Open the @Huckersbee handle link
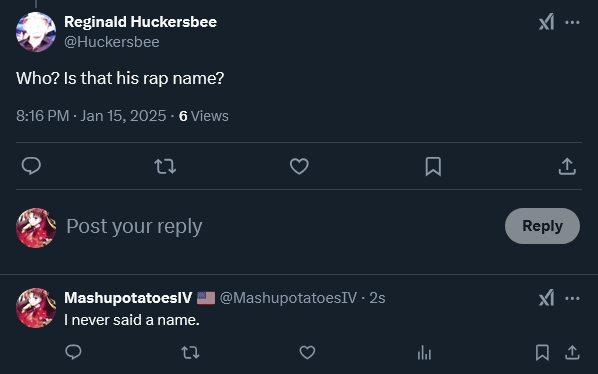 112,42
